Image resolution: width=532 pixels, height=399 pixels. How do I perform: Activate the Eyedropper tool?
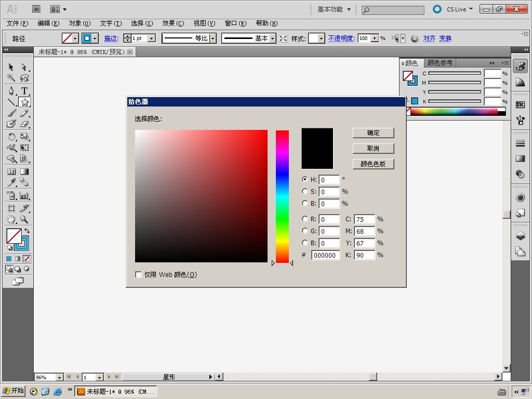click(11, 182)
